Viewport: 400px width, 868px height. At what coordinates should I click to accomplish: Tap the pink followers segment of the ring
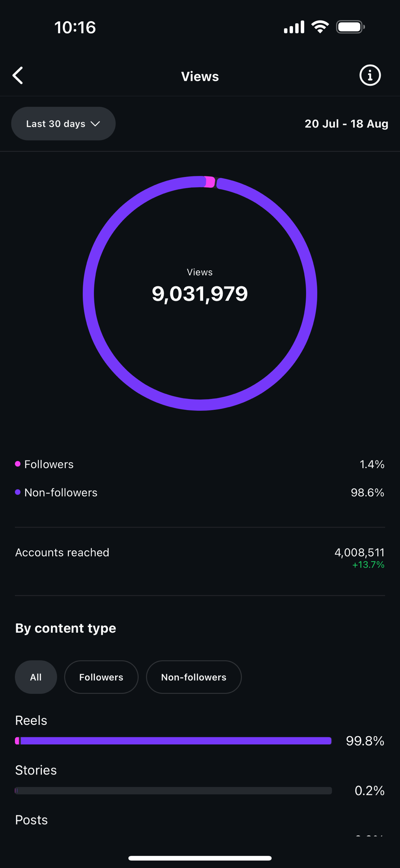tap(210, 182)
